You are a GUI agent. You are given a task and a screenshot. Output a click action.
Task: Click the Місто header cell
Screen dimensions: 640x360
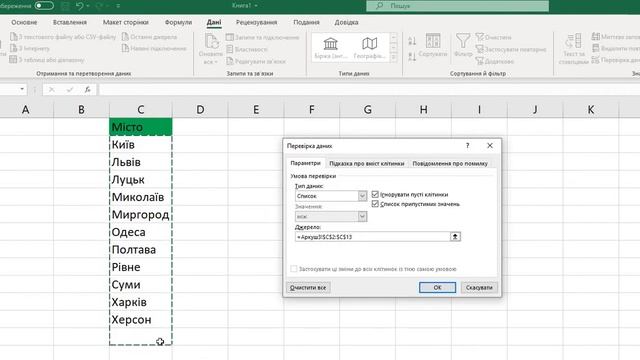141,127
